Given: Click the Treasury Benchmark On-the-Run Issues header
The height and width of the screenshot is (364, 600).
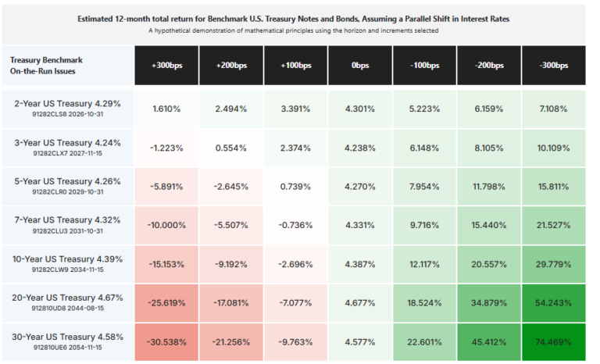Looking at the screenshot, I should 47,65.
